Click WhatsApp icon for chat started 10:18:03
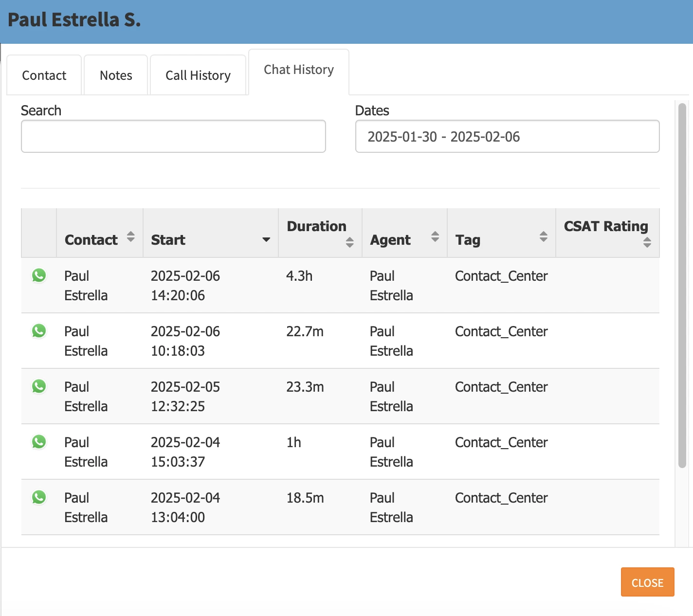Viewport: 693px width, 616px height. tap(39, 331)
